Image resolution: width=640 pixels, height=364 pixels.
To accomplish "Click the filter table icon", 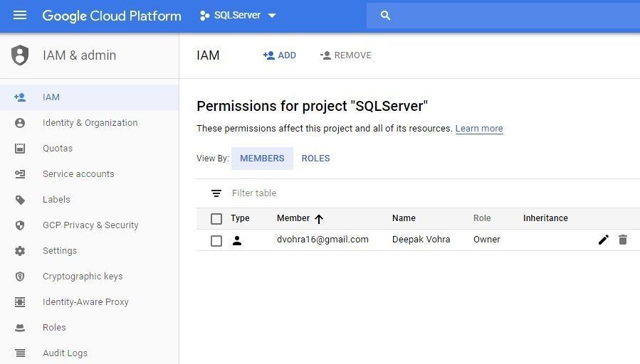I will coord(216,193).
